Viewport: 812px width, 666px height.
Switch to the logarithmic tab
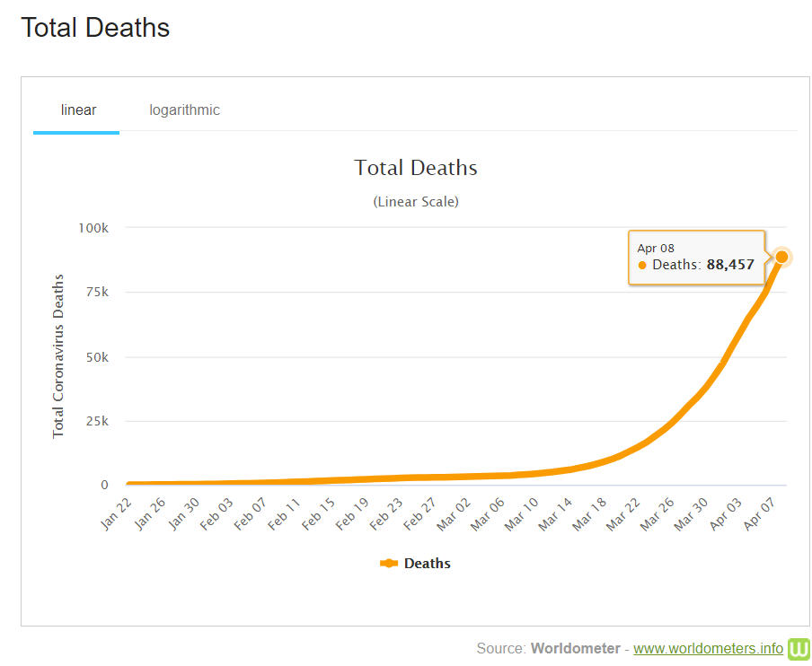(x=184, y=110)
